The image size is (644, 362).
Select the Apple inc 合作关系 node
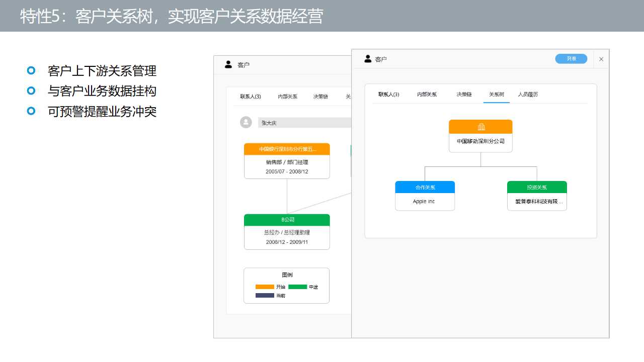425,196
